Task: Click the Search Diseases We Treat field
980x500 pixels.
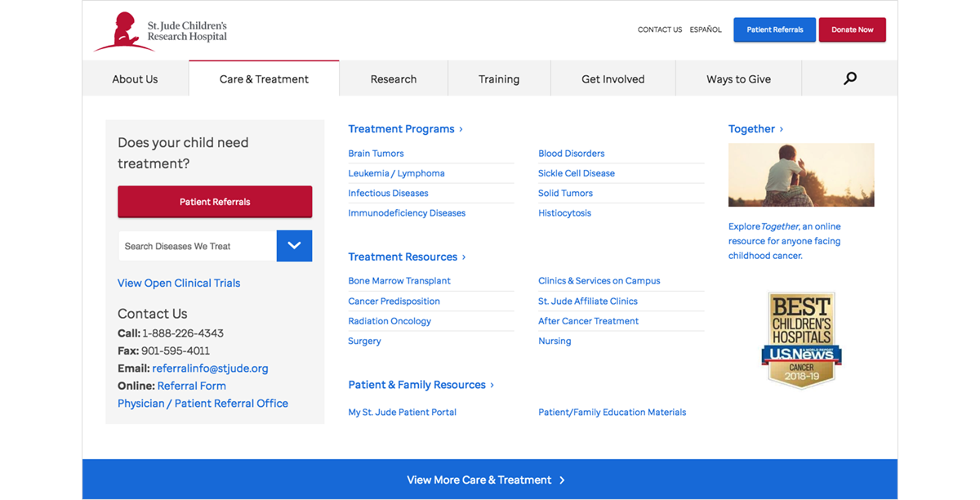Action: click(x=197, y=246)
